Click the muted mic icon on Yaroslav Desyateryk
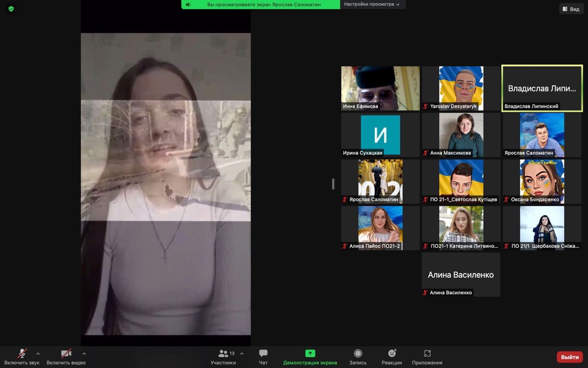 point(425,106)
